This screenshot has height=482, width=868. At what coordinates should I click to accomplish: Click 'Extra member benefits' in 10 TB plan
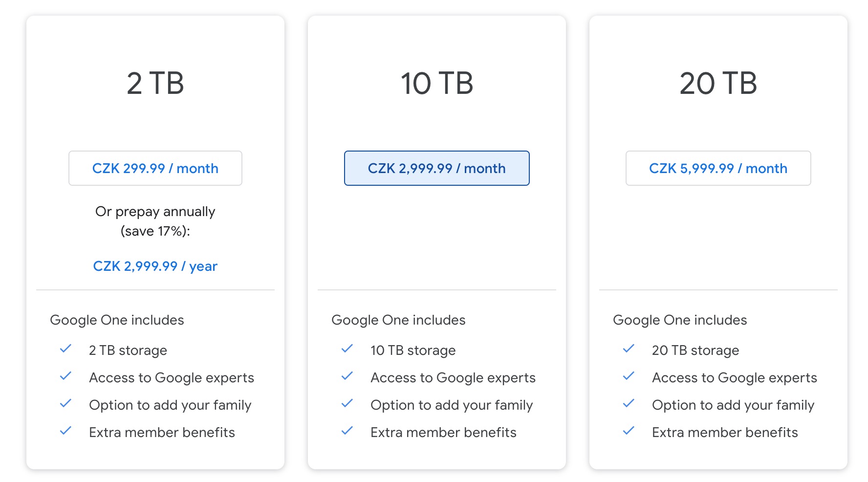(x=443, y=432)
